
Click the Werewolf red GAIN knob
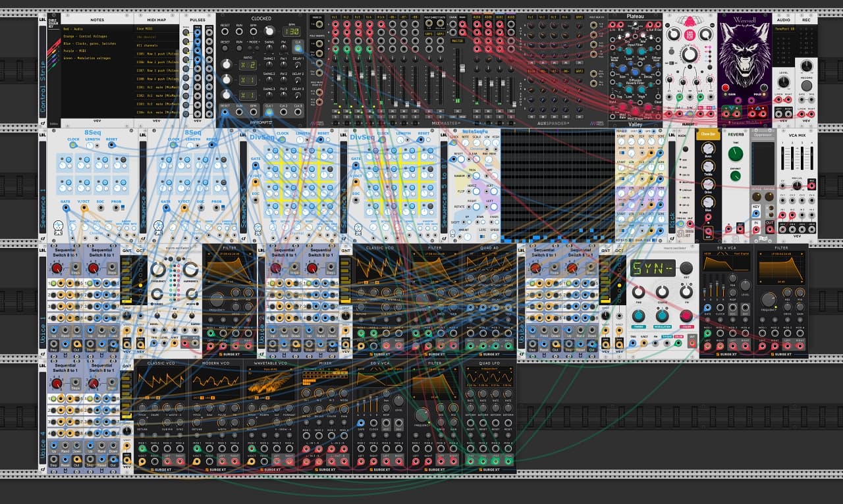click(x=725, y=88)
